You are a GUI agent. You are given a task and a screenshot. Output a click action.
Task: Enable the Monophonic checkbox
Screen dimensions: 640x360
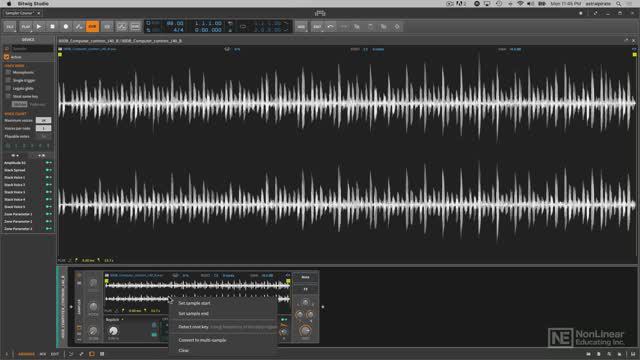pyautogui.click(x=8, y=72)
